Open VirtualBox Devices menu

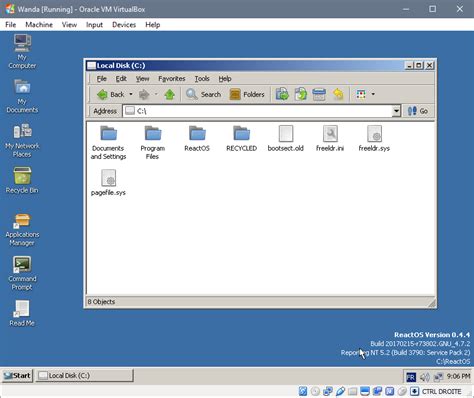pos(124,25)
